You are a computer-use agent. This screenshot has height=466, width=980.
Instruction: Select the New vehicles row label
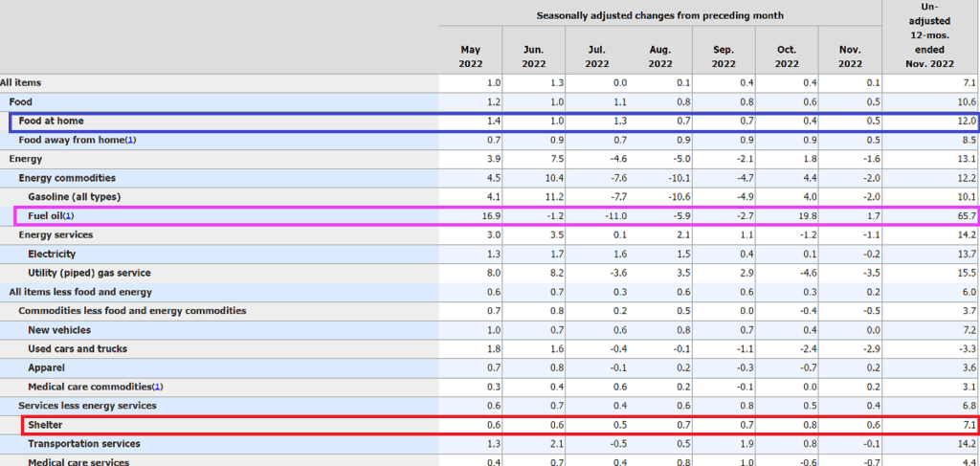click(x=61, y=330)
